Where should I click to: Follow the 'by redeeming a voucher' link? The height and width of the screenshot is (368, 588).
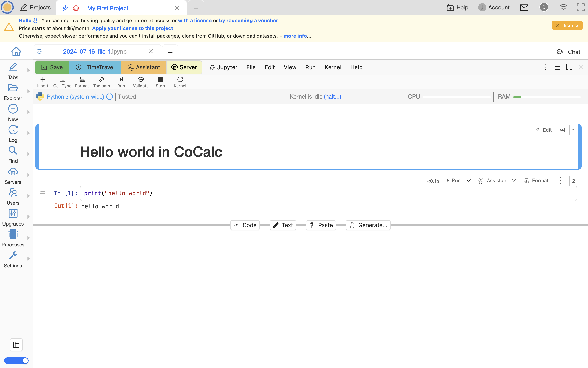point(248,20)
